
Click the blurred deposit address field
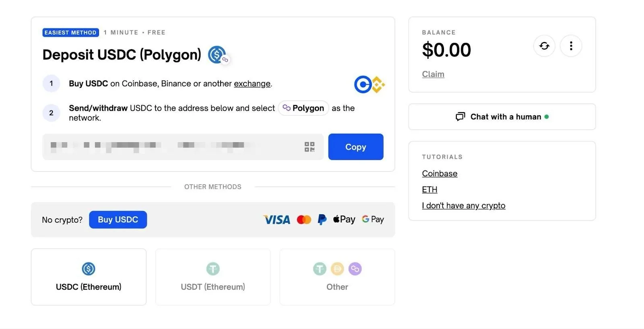click(x=183, y=147)
